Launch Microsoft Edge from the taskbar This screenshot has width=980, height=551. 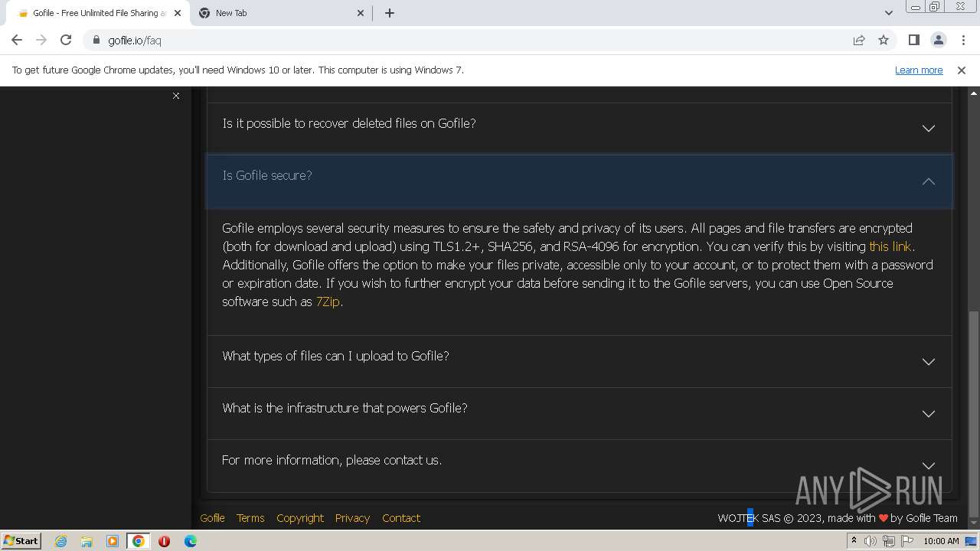pyautogui.click(x=190, y=541)
